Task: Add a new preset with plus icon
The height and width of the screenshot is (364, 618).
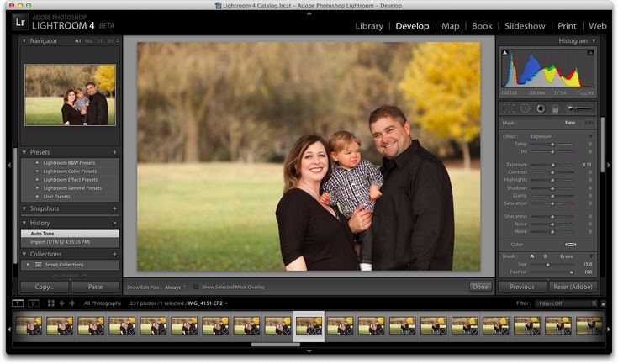Action: click(114, 152)
